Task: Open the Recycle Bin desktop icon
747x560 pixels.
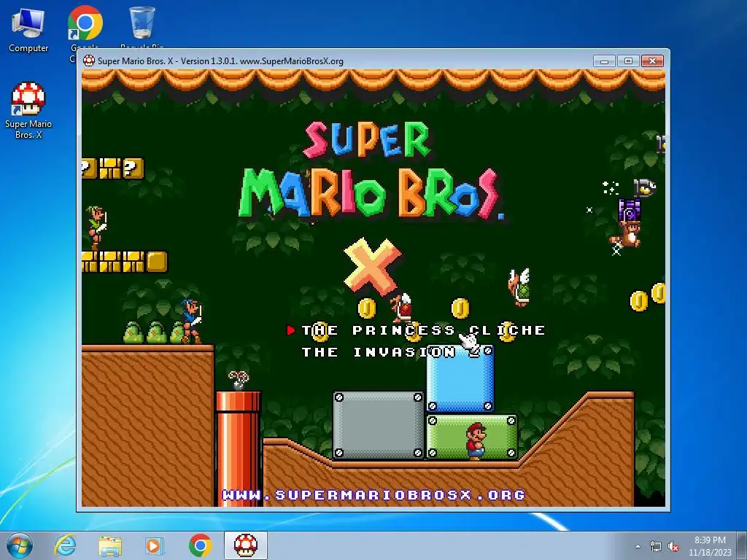Action: click(142, 24)
